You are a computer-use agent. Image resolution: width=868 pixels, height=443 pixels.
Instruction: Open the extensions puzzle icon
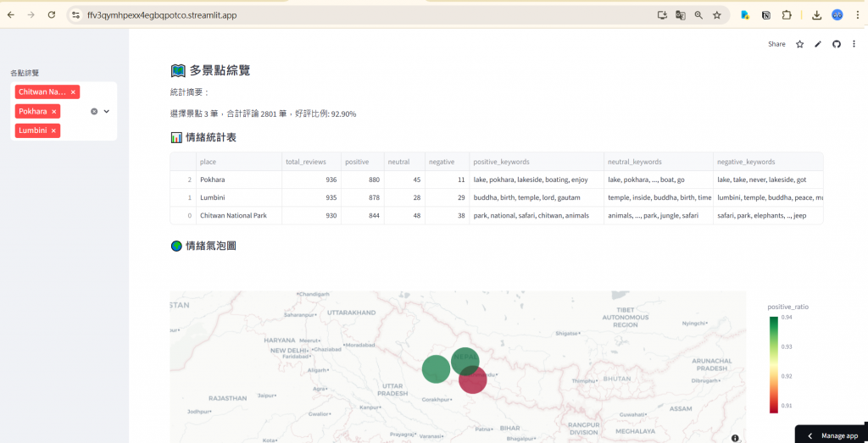787,15
